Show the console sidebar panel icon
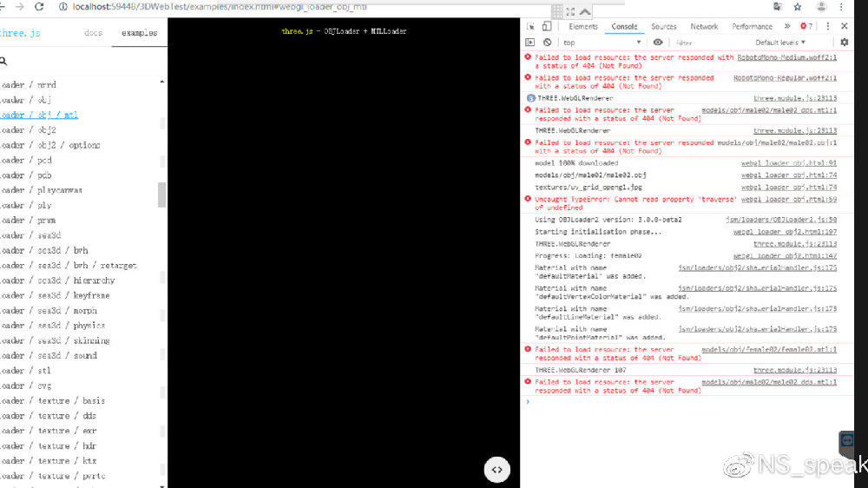This screenshot has width=868, height=488. 530,42
